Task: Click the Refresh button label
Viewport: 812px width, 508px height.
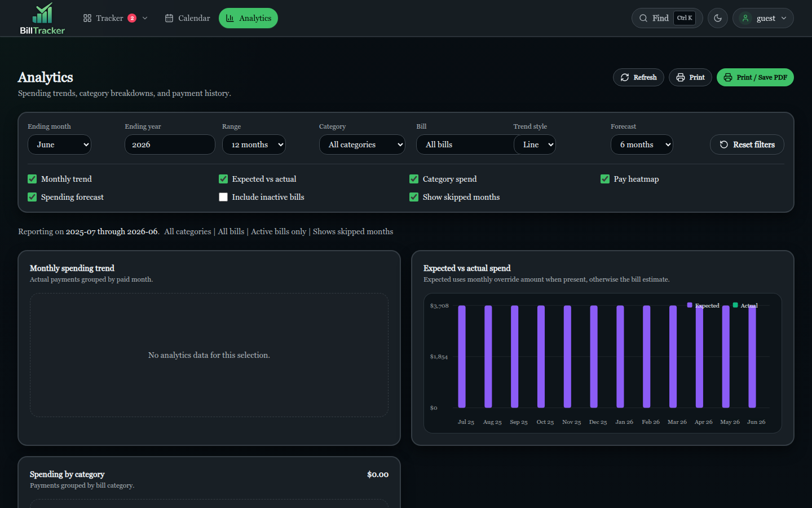Action: (x=645, y=77)
